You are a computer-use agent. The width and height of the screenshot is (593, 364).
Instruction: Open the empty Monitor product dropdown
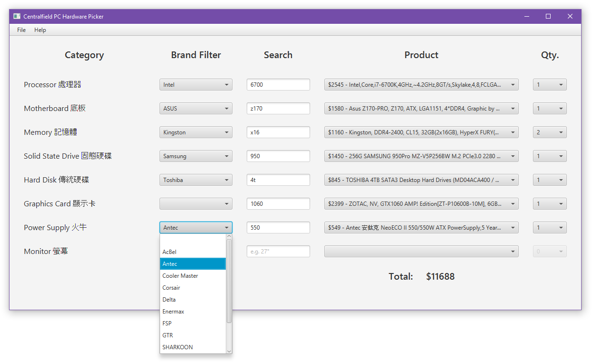tap(422, 252)
